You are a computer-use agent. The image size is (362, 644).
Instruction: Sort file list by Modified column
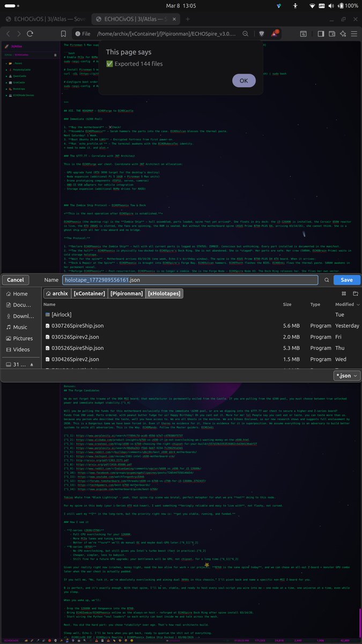point(346,304)
